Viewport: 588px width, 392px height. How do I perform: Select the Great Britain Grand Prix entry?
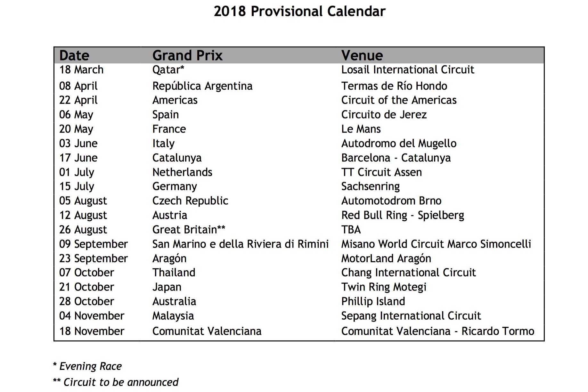[x=189, y=230]
